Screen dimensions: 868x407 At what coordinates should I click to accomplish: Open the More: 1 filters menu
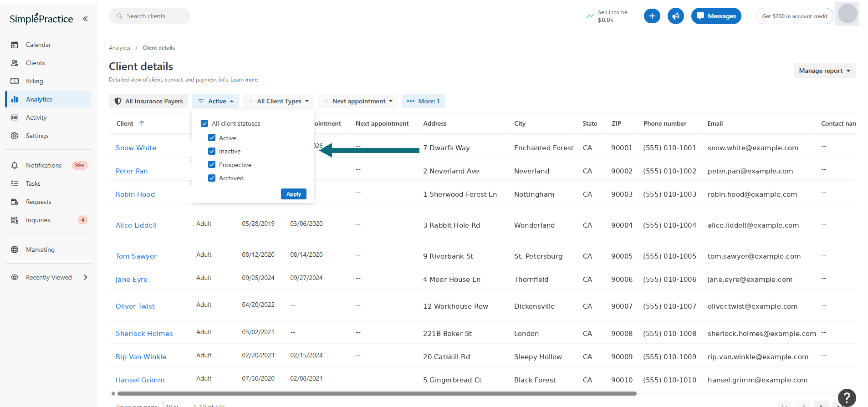(x=423, y=101)
